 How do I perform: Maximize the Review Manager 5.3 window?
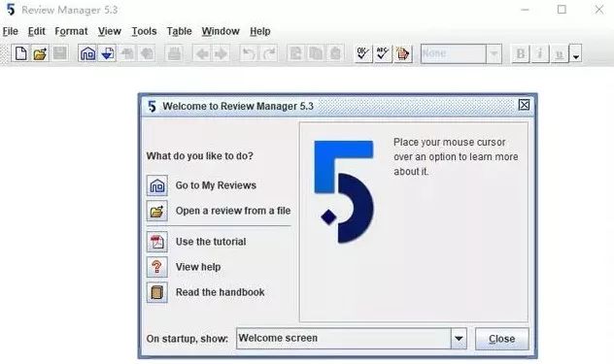tap(562, 10)
